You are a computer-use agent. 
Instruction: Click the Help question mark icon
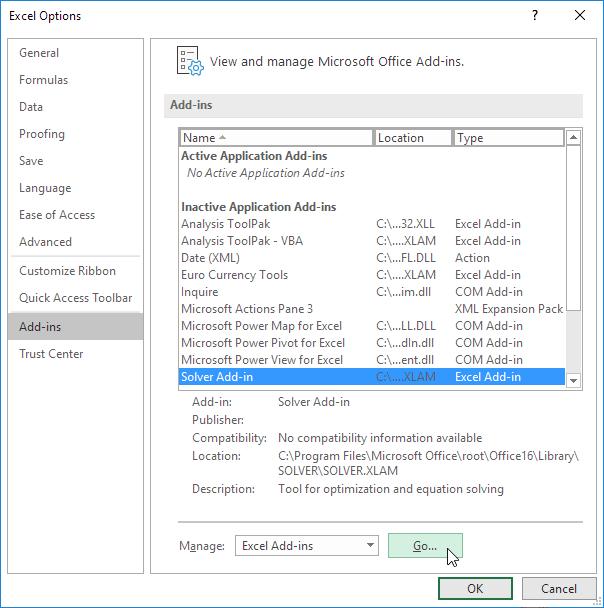(535, 16)
